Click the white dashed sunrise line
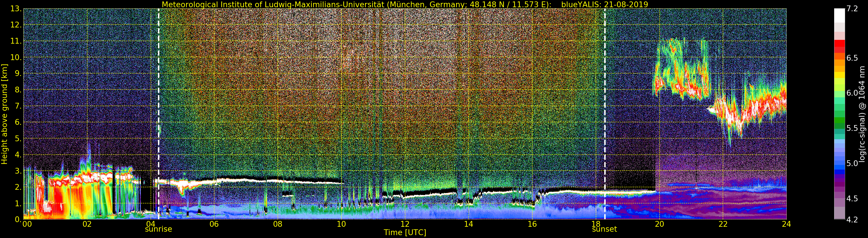 (159, 101)
